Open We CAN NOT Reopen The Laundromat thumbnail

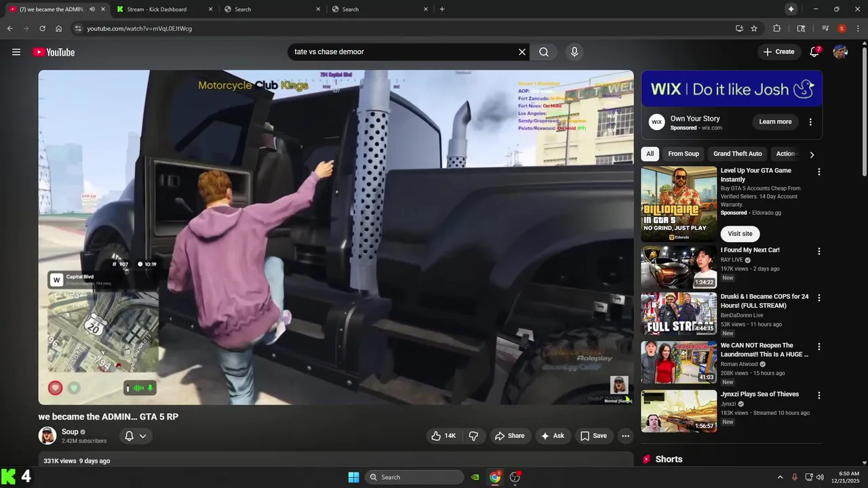click(x=679, y=362)
